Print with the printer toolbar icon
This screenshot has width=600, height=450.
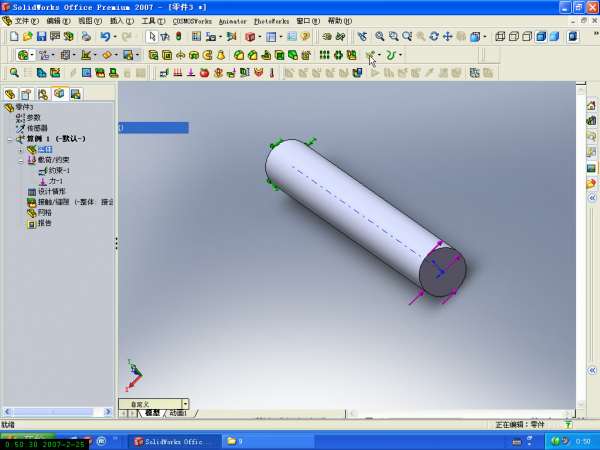86,36
